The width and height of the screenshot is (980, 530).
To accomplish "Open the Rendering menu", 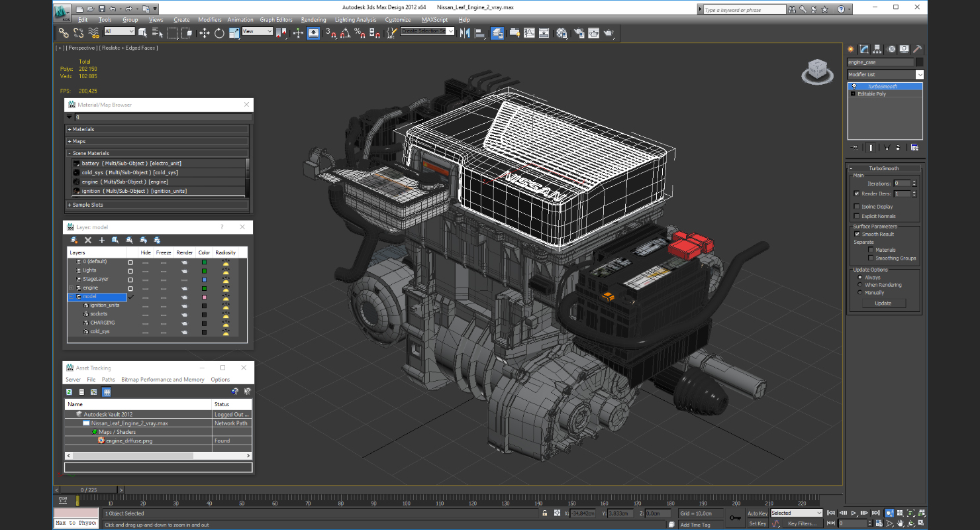I will click(313, 20).
